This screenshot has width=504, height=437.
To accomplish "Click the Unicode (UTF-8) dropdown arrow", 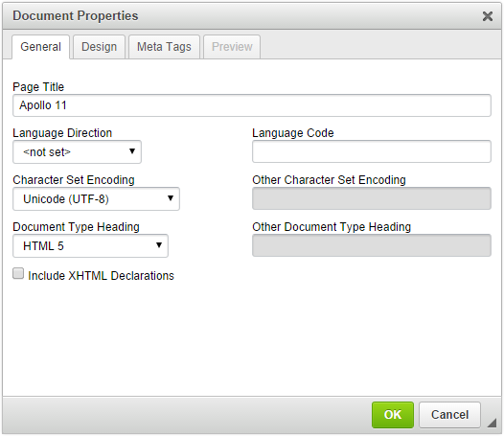I will pyautogui.click(x=171, y=198).
